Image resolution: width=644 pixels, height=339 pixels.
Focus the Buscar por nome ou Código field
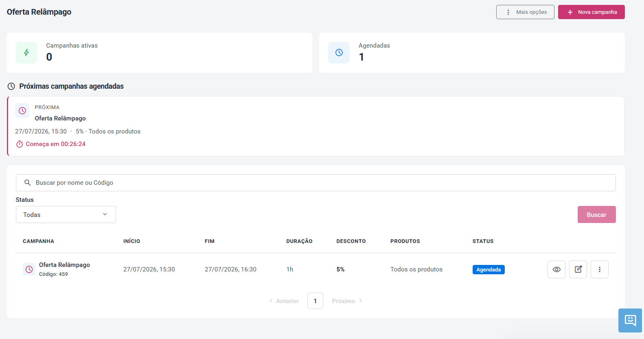pos(316,183)
